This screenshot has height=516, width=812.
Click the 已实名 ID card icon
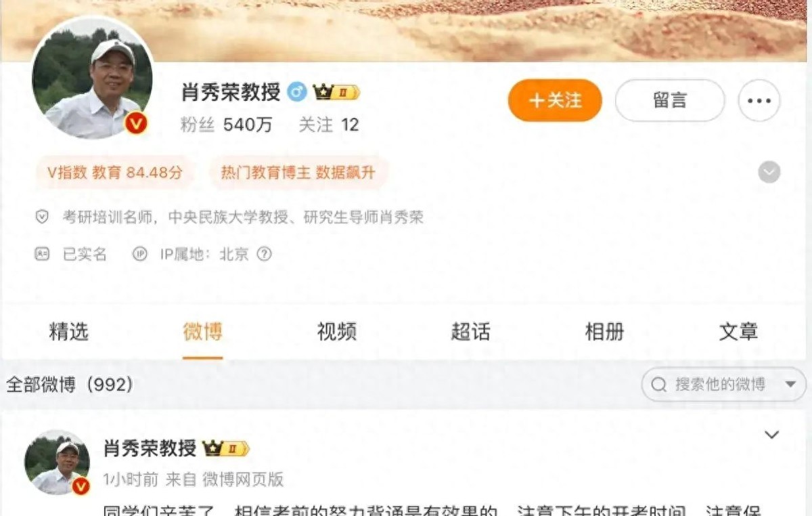[x=42, y=254]
